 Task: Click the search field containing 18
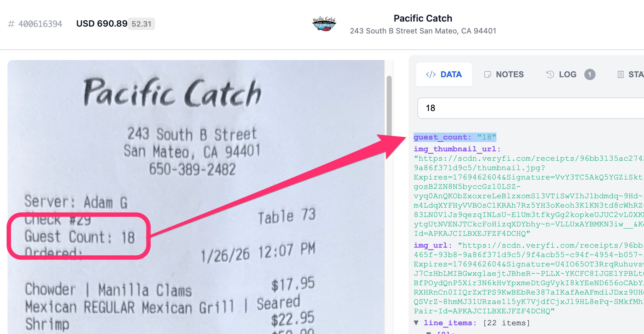(x=531, y=108)
